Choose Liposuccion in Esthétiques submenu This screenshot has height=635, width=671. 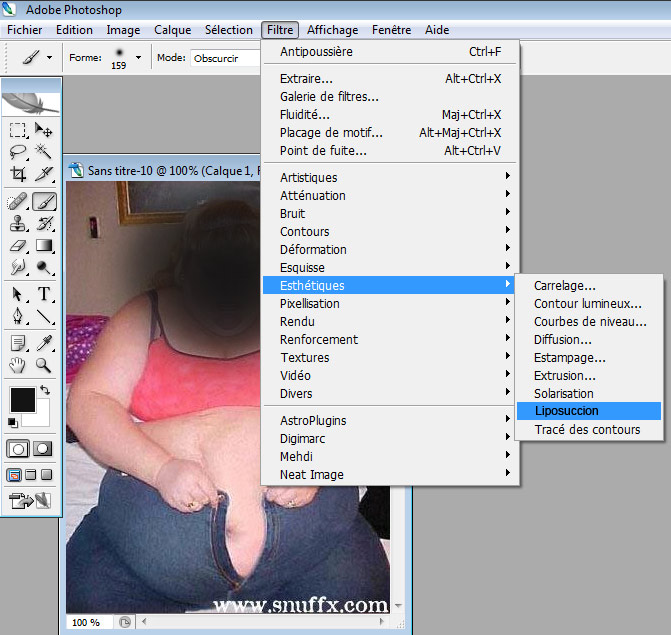(589, 411)
